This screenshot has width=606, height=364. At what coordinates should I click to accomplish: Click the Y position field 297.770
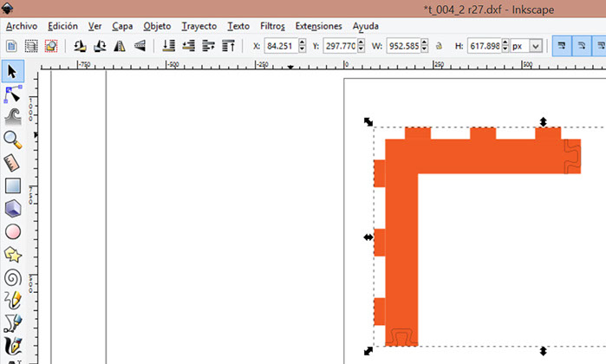tap(340, 46)
